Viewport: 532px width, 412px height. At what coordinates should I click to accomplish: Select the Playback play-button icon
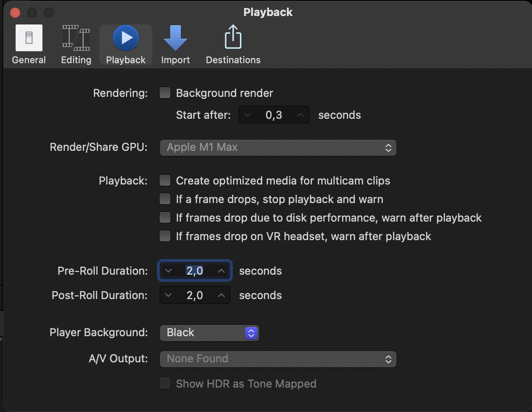pos(126,38)
